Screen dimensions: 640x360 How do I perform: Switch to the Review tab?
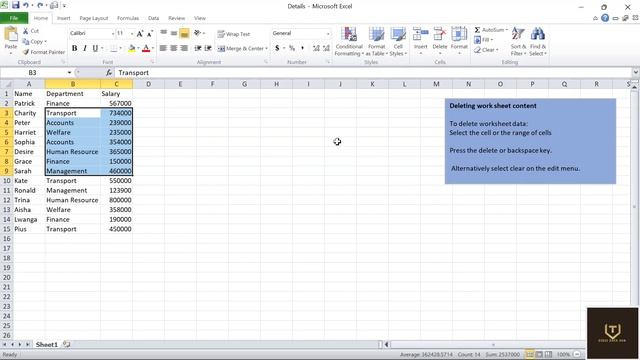tap(176, 18)
